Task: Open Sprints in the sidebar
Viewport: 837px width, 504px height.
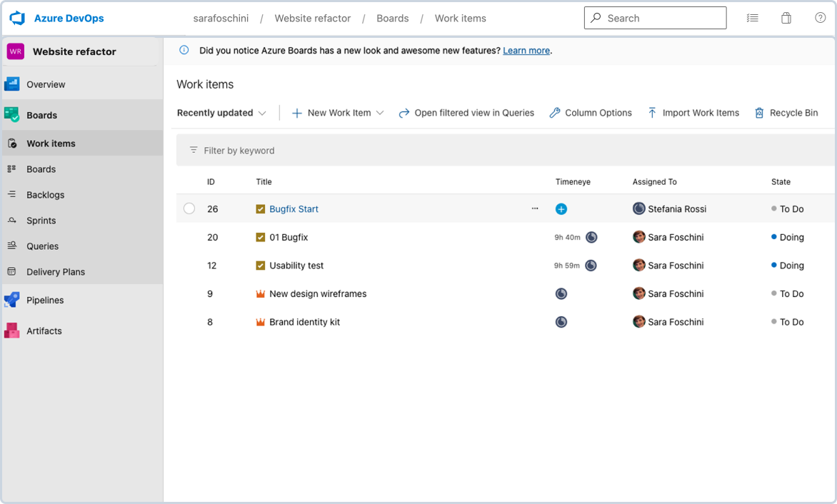Action: point(83,221)
